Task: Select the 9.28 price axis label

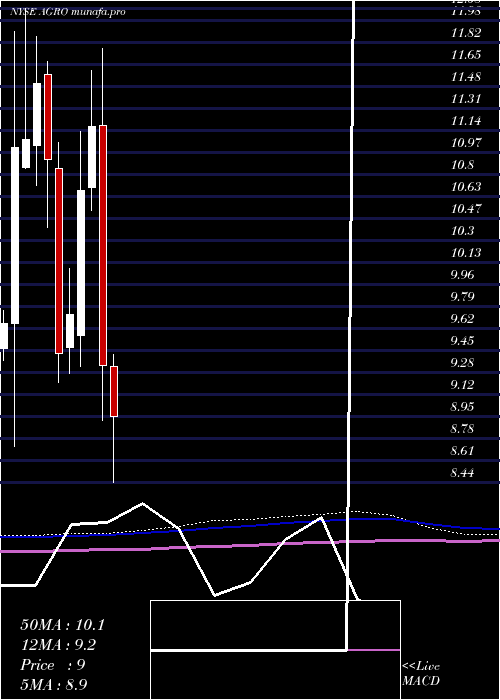Action: (462, 362)
